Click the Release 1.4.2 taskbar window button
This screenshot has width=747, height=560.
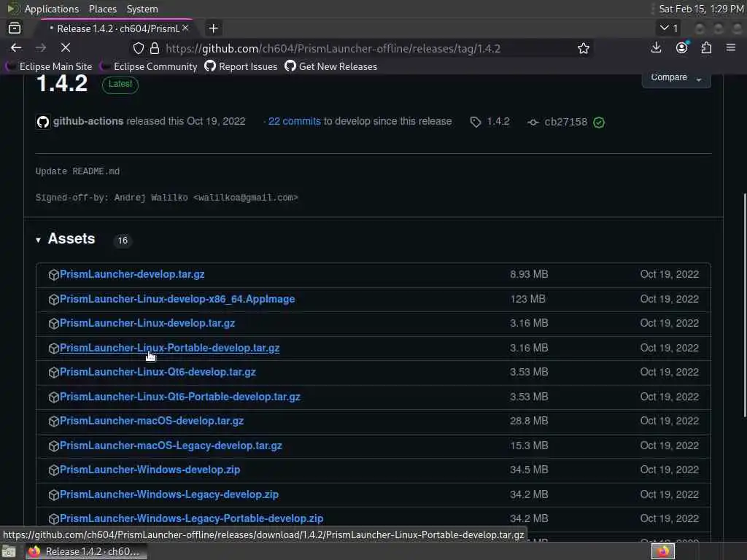[x=86, y=551]
